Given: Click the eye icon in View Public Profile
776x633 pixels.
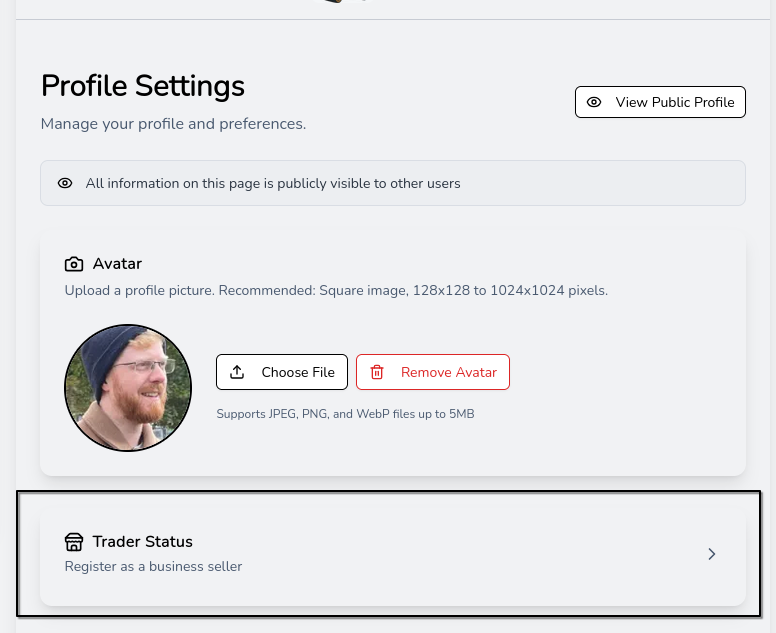Looking at the screenshot, I should coord(594,102).
